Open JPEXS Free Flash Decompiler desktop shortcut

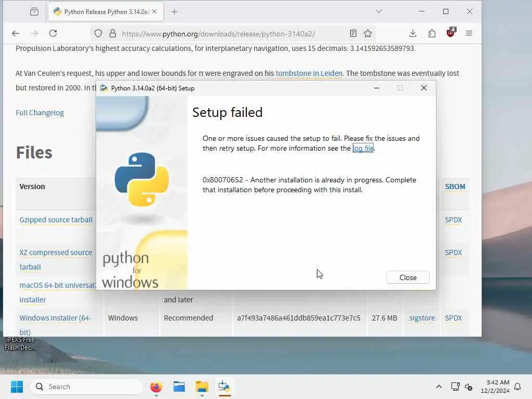coord(19,343)
